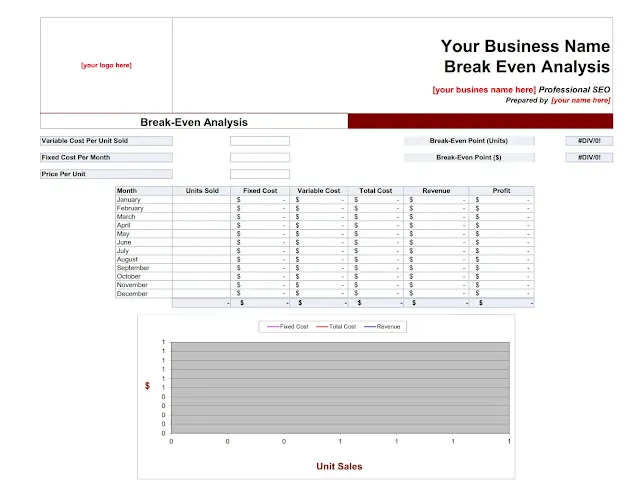The height and width of the screenshot is (494, 640).
Task: Select the Break-Even Point (Units) #DIV/0! result cell
Action: (589, 141)
